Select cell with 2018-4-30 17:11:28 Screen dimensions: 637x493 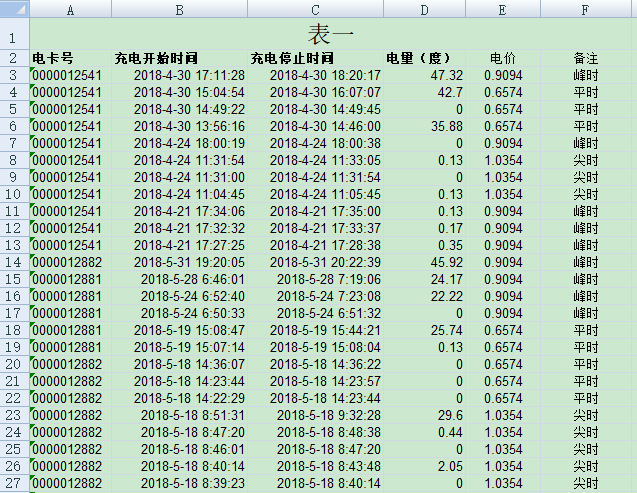click(x=179, y=75)
